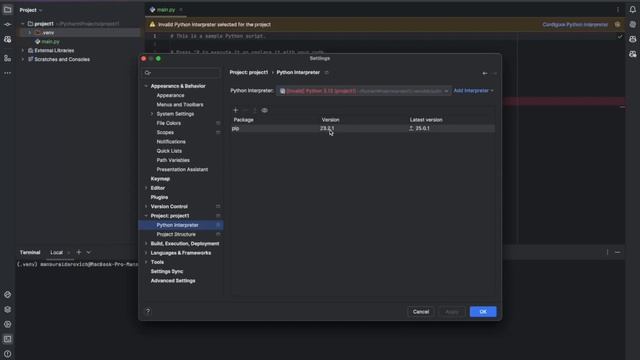Select Appearance settings page

pyautogui.click(x=170, y=95)
